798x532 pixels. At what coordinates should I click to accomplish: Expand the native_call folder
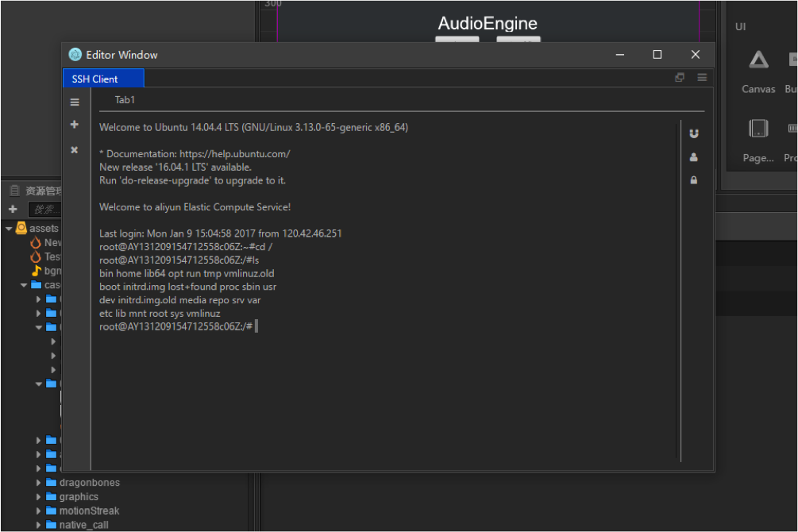[38, 525]
